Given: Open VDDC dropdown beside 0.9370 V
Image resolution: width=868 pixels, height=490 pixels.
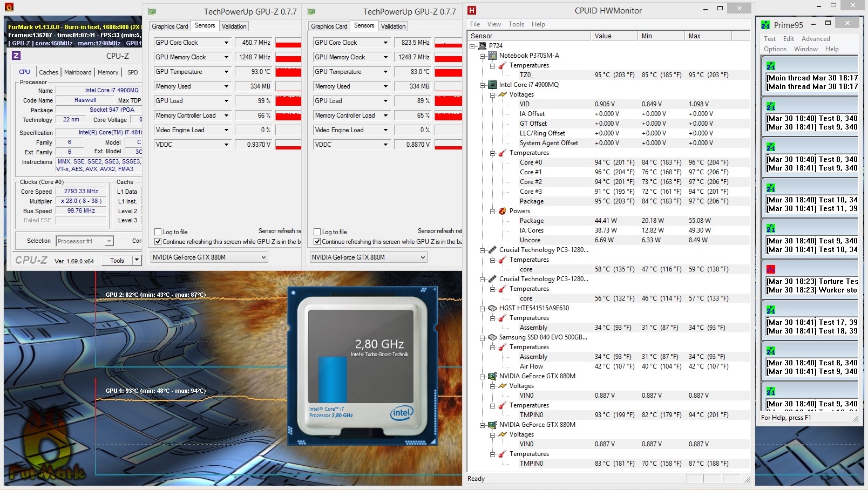Looking at the screenshot, I should click(x=226, y=145).
